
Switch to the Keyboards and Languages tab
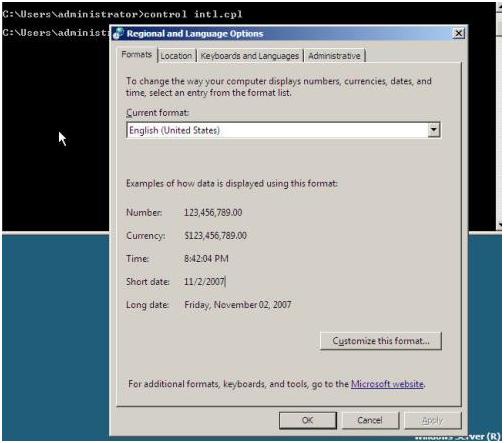(250, 56)
